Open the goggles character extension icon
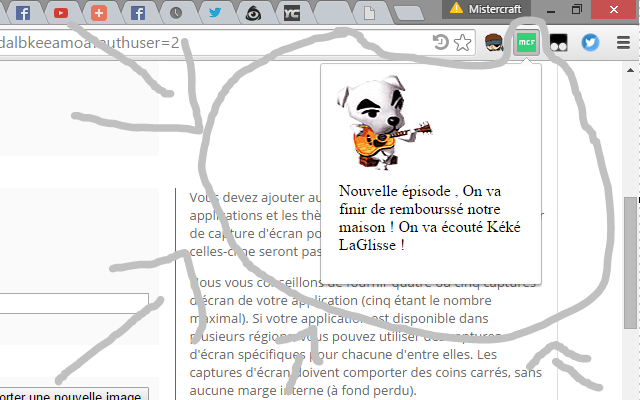 point(494,42)
